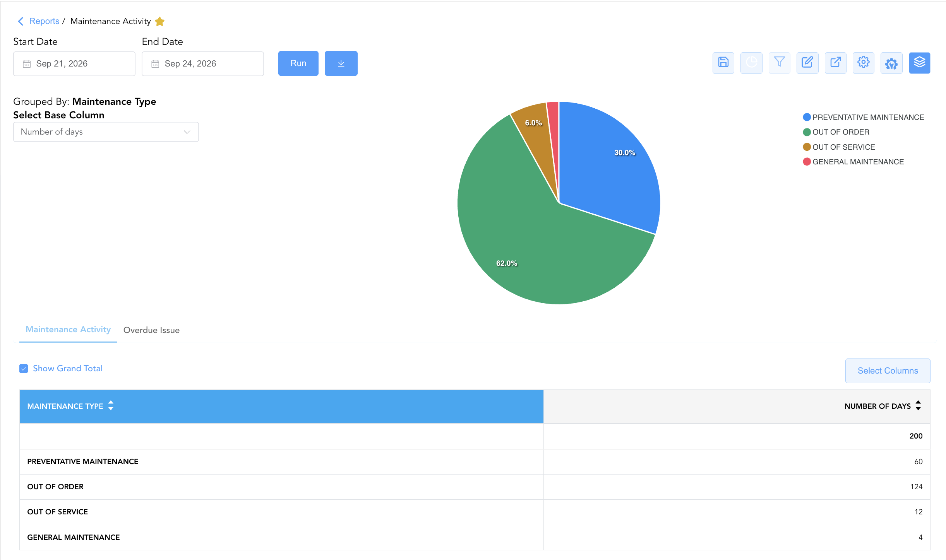Image resolution: width=946 pixels, height=560 pixels.
Task: Click calendar icon in Start Date field
Action: point(27,64)
